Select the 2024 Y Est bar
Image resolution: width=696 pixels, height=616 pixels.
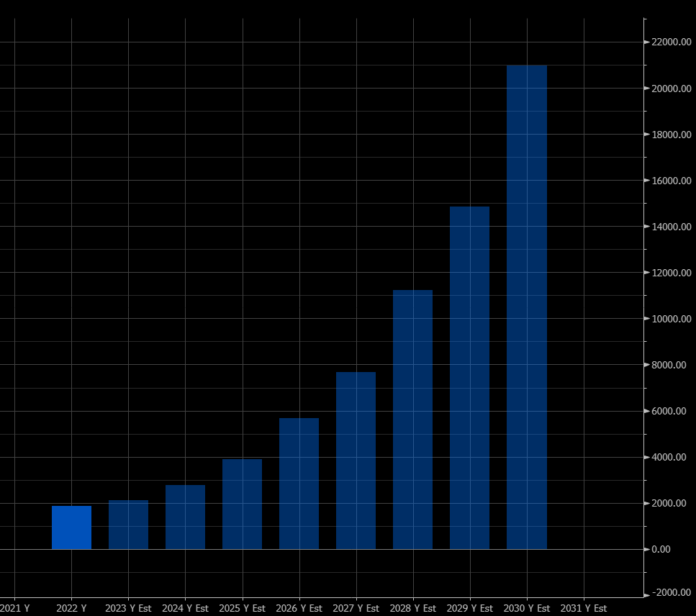(185, 517)
